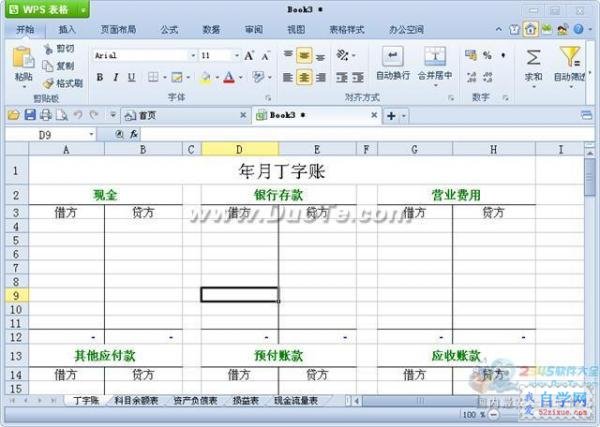
Task: Click the Cut (剪切) button
Action: (59, 49)
